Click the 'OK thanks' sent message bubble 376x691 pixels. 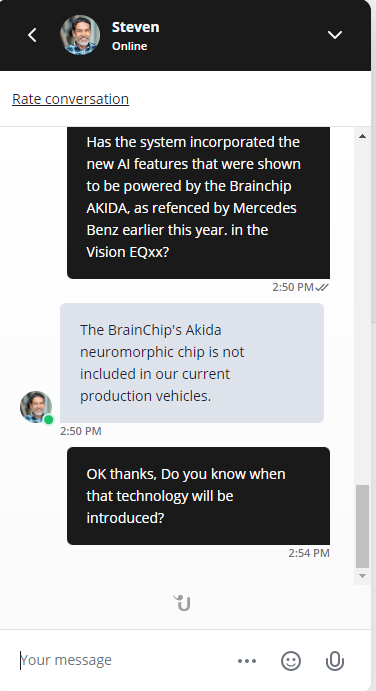click(198, 496)
